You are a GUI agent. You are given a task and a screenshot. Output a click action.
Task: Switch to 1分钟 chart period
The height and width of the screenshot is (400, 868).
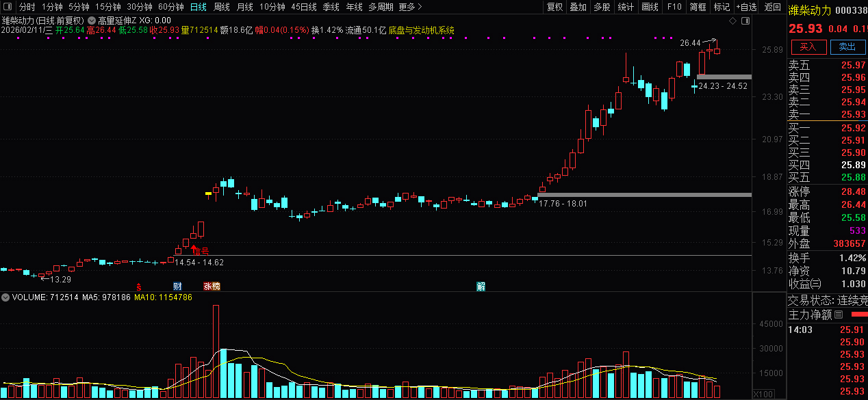tap(52, 7)
